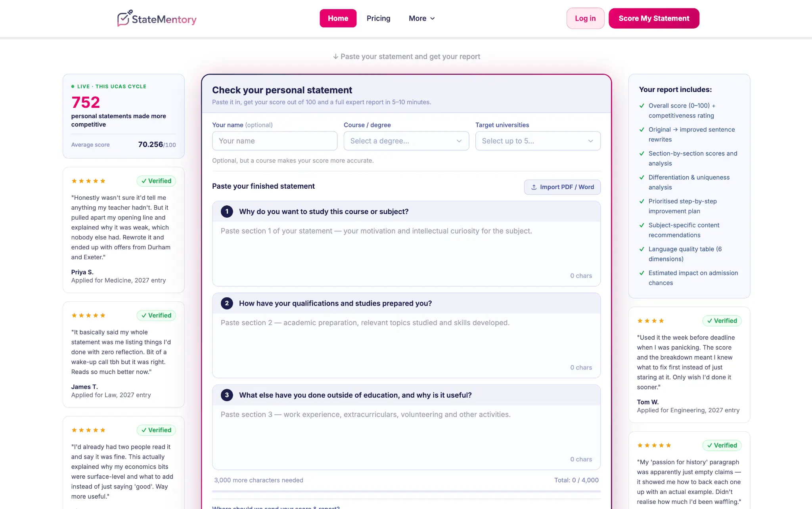Viewport: 812px width, 509px height.
Task: Click the Check your personal statement heading
Action: [x=282, y=90]
